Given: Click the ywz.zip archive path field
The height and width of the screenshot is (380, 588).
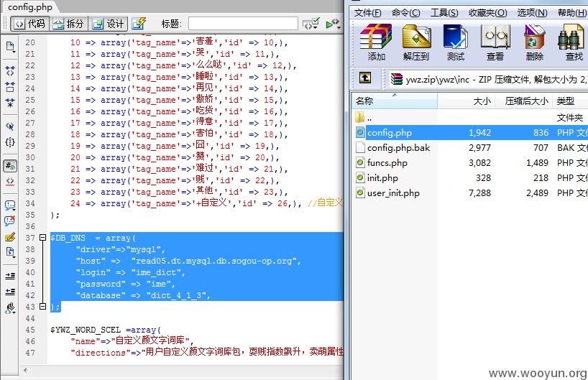Looking at the screenshot, I should coord(488,79).
